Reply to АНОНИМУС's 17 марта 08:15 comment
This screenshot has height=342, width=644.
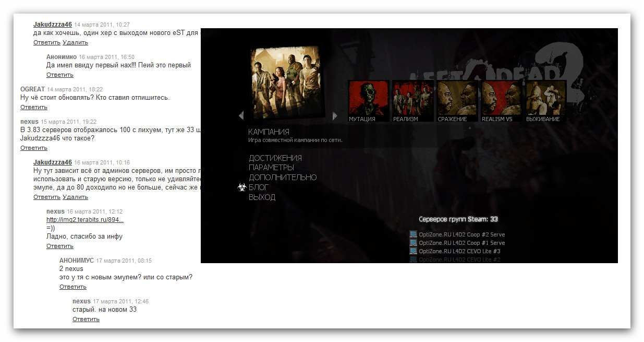tap(73, 287)
